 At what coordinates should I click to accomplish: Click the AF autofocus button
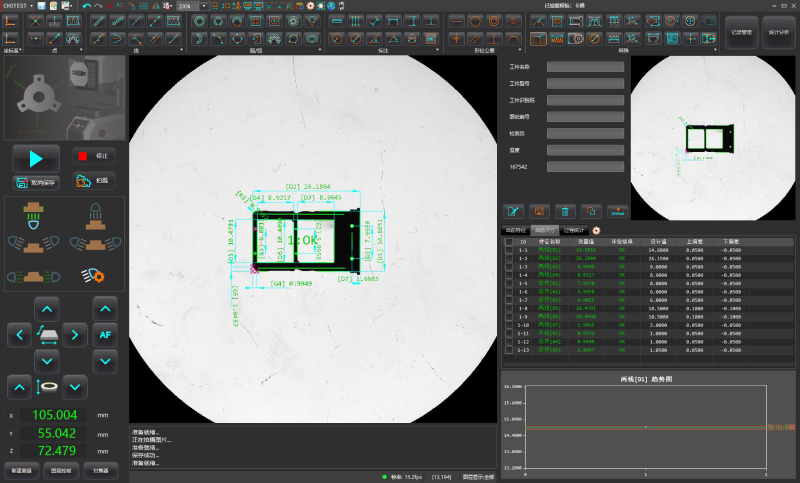pos(105,334)
